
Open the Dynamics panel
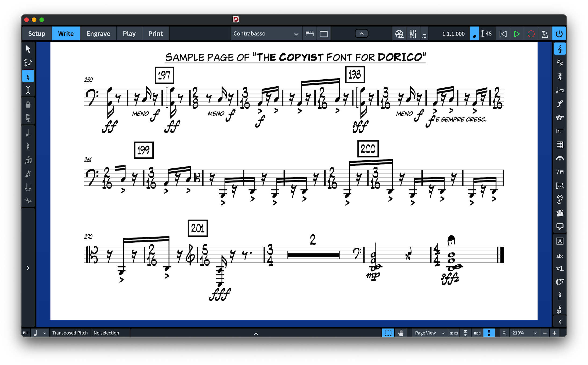tap(560, 104)
